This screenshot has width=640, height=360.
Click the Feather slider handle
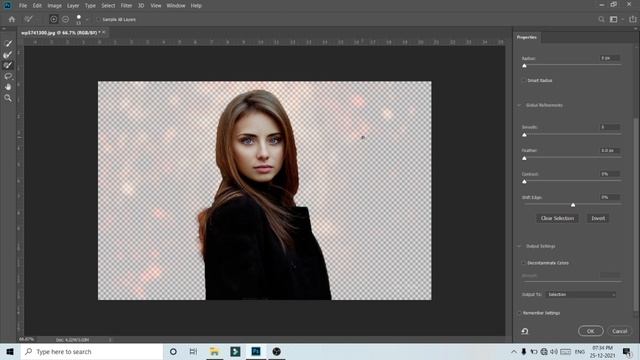(x=524, y=158)
